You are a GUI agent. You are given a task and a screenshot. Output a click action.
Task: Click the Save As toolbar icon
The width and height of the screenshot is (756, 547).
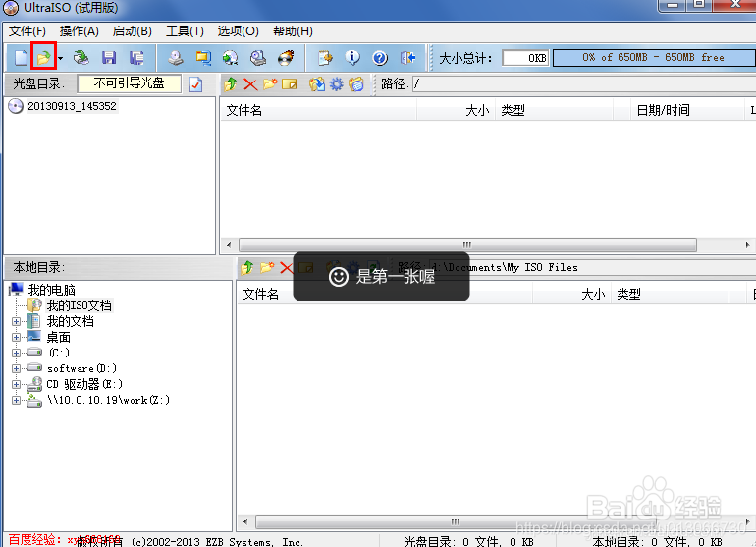click(x=136, y=58)
